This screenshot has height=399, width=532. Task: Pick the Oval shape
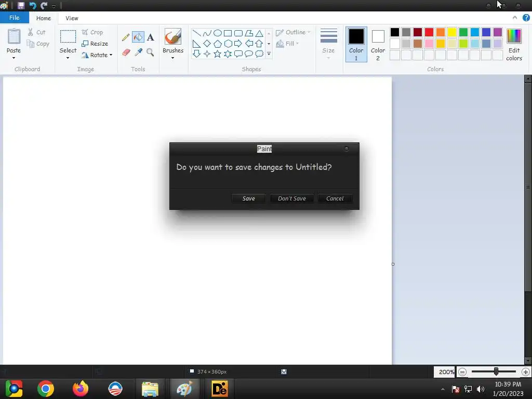(x=218, y=33)
